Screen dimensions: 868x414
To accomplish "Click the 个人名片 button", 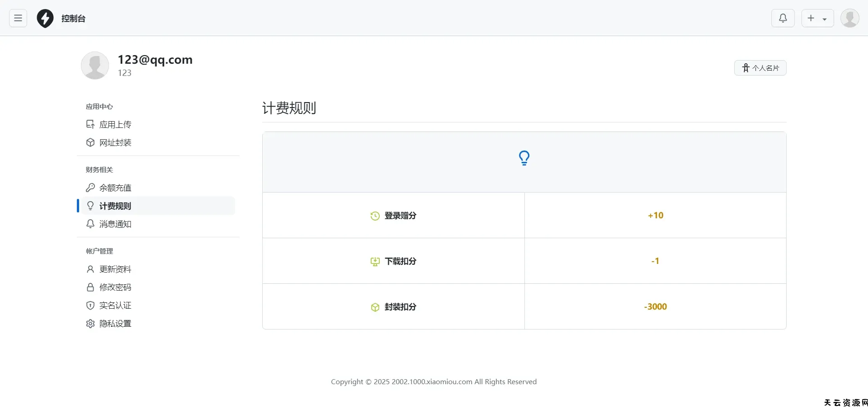I will pos(760,68).
